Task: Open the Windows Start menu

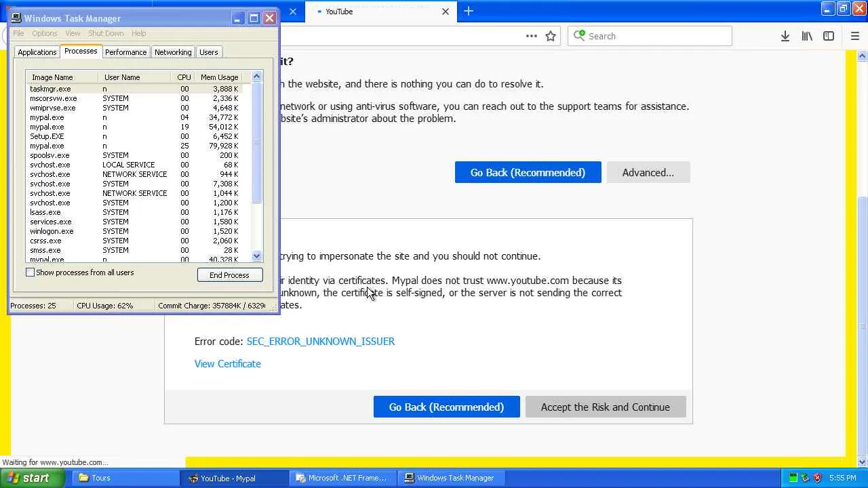Action: point(33,478)
